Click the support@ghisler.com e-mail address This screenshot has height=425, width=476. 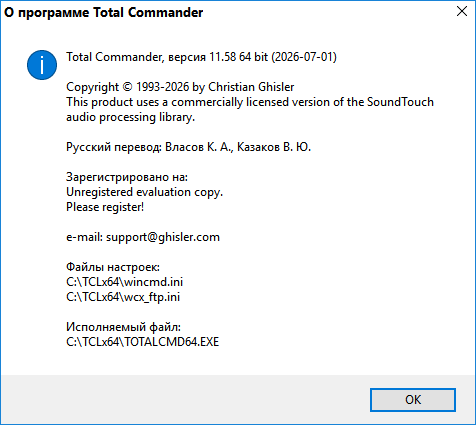(x=163, y=237)
